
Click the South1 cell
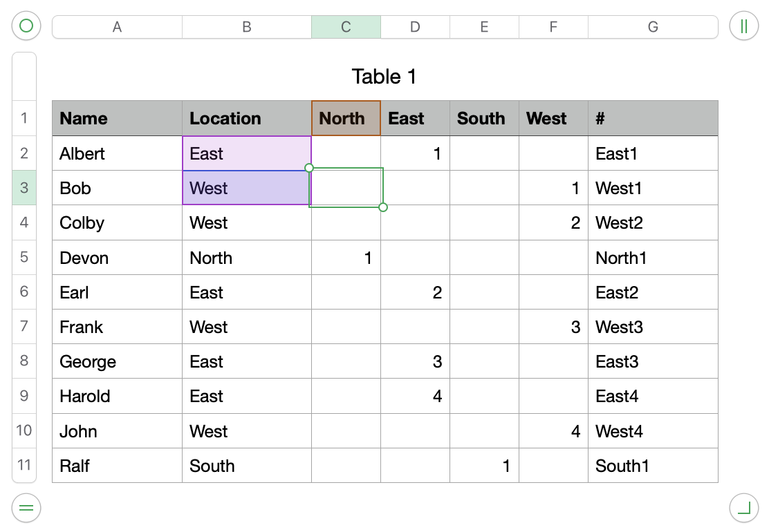point(652,466)
